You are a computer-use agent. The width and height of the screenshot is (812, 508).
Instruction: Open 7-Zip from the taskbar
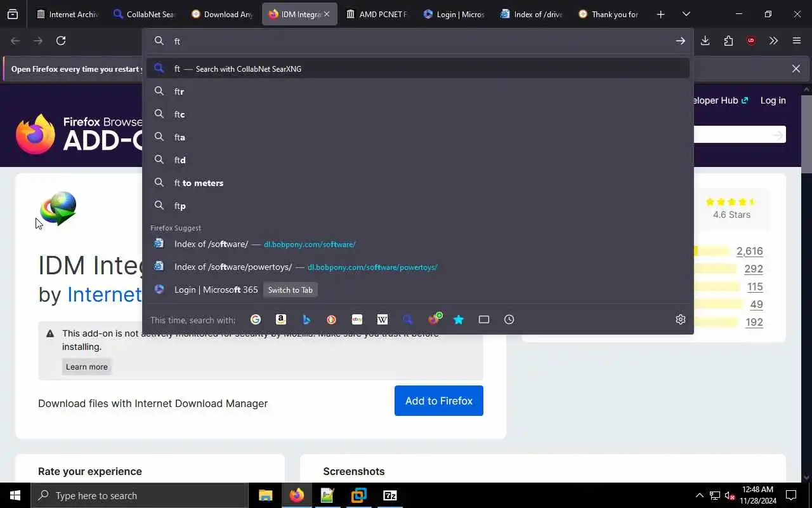click(390, 495)
